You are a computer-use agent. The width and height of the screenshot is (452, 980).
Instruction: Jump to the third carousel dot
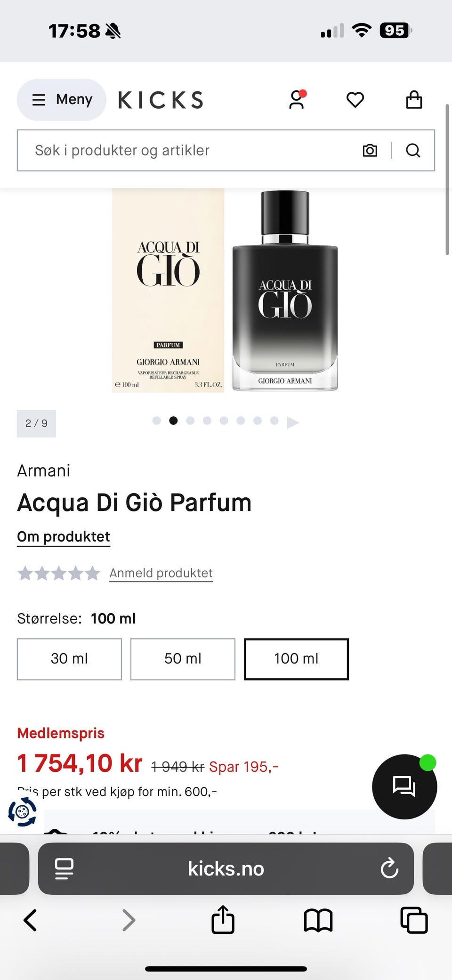[x=190, y=421]
